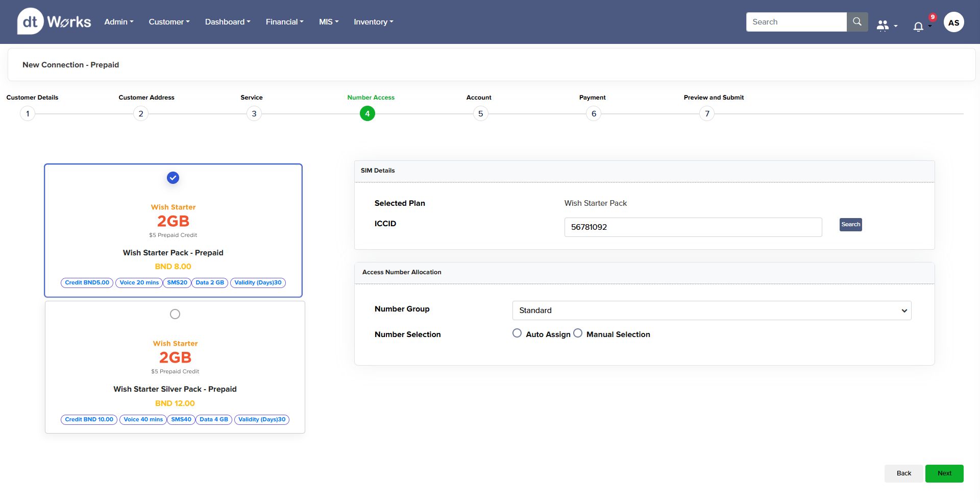Click step 1 Customer Details circle
The width and height of the screenshot is (980, 503).
28,113
